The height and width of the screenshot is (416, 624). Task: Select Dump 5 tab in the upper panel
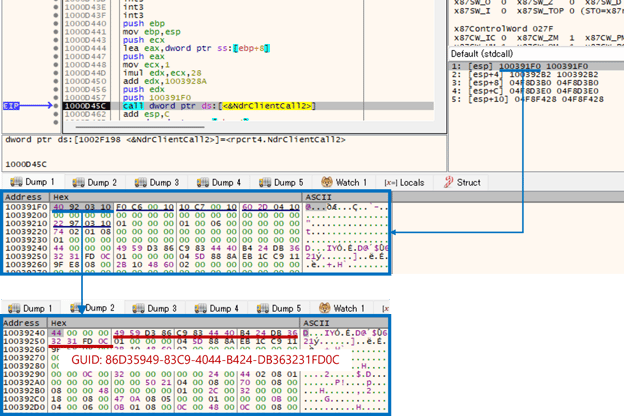(281, 183)
